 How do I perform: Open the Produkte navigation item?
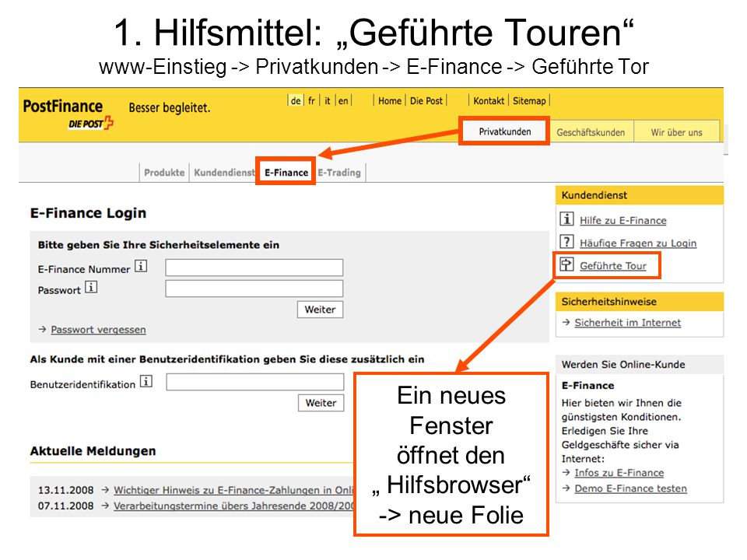[164, 173]
